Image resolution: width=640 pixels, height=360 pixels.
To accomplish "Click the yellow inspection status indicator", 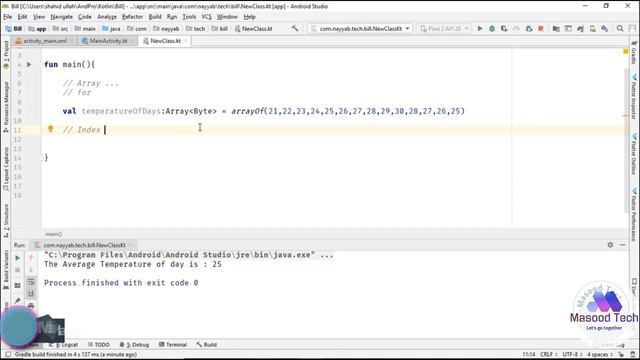I will pos(625,51).
